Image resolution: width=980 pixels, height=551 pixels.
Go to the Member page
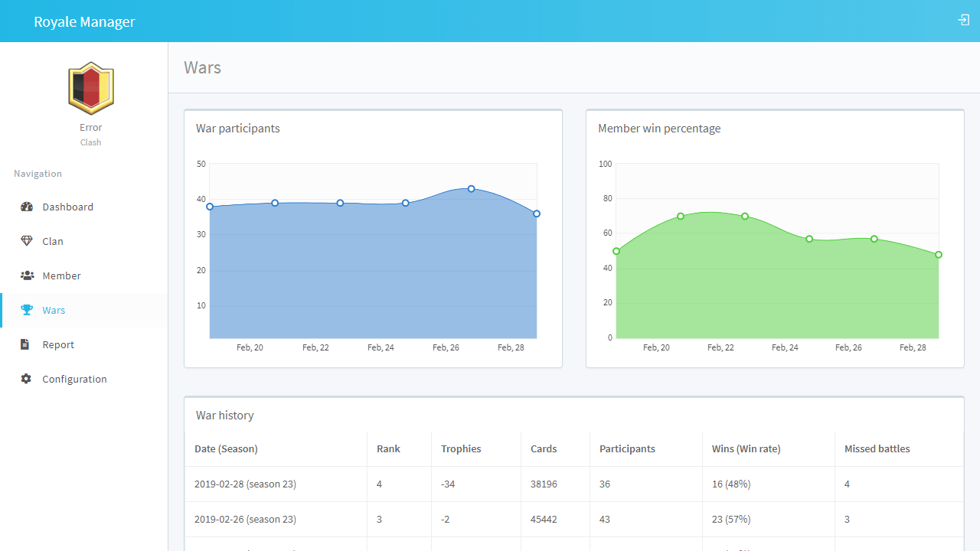[61, 275]
